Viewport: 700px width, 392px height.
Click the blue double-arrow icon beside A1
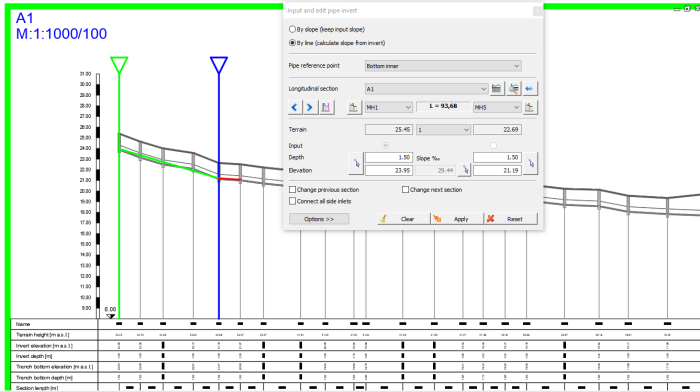click(529, 88)
